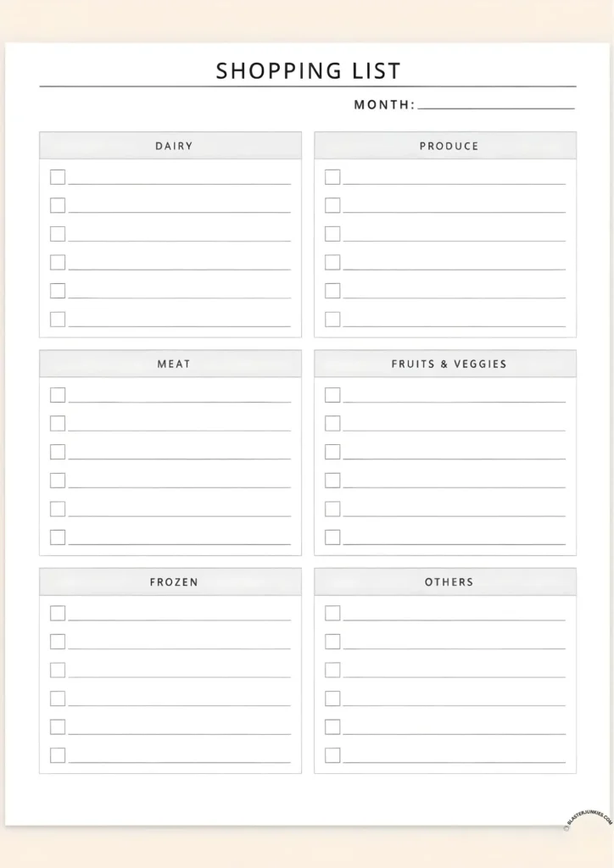Image resolution: width=614 pixels, height=868 pixels.
Task: Check the first Produce checkbox
Action: [332, 177]
